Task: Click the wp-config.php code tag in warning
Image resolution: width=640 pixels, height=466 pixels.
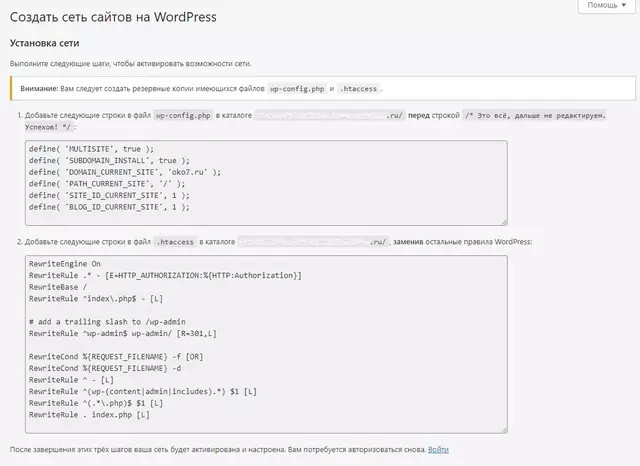Action: coord(297,89)
